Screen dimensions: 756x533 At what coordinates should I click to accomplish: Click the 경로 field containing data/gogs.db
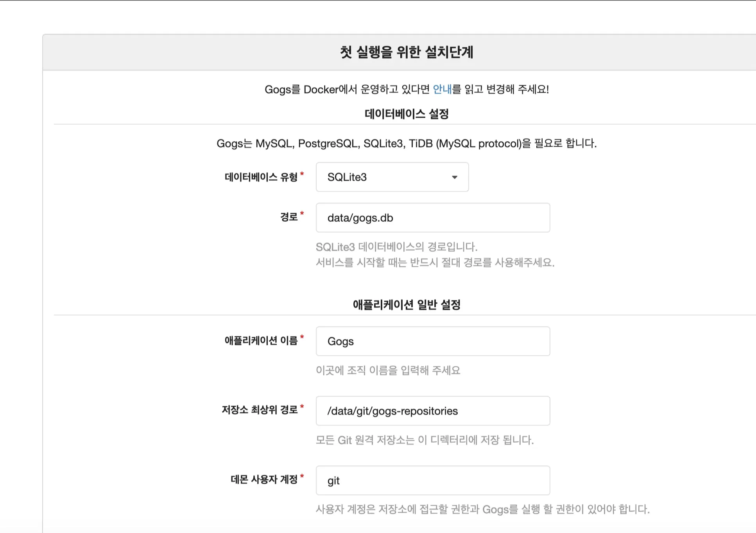tap(433, 218)
